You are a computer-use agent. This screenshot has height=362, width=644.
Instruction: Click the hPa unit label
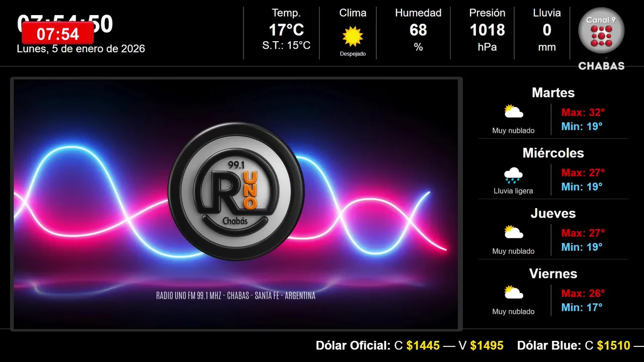point(487,47)
